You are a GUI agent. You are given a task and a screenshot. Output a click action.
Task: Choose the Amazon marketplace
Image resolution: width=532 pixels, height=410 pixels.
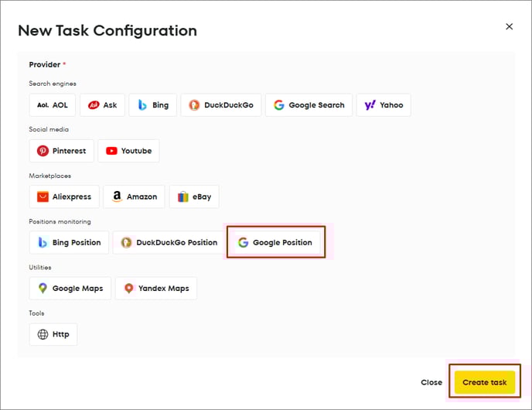(134, 196)
